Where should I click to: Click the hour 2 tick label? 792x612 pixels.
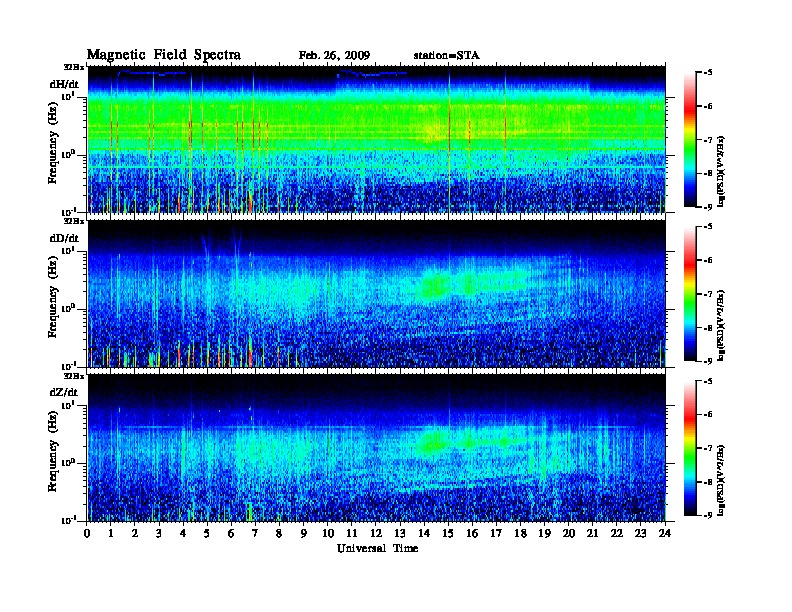[135, 533]
